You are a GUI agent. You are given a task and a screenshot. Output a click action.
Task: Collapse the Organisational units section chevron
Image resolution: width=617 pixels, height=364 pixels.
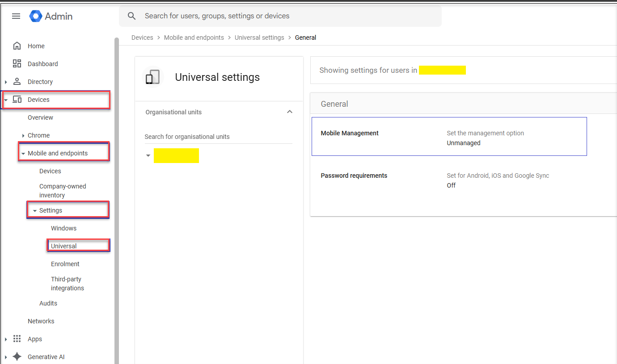[290, 112]
